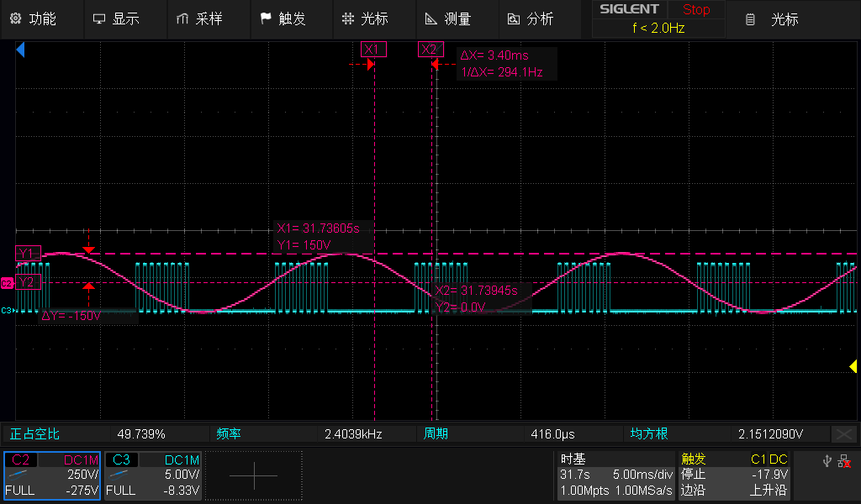861x504 pixels.
Task: Click the -17.9V trigger level value
Action: pyautogui.click(x=769, y=475)
